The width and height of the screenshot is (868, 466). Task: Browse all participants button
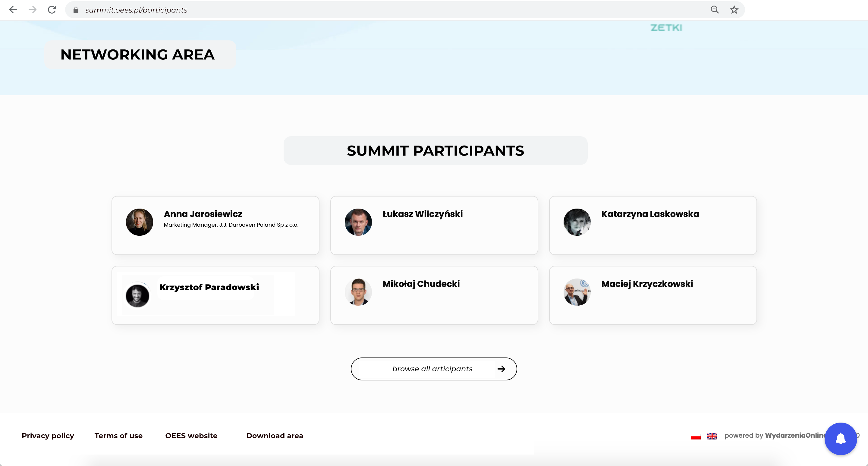[434, 369]
